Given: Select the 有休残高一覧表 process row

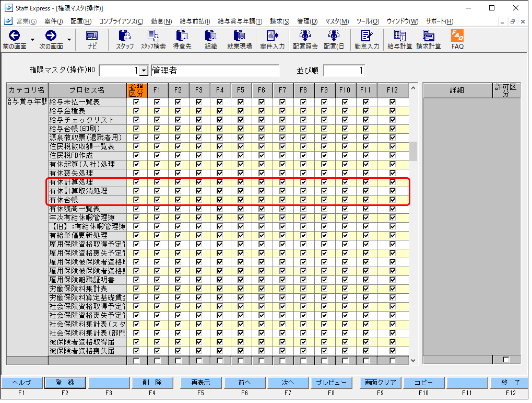Looking at the screenshot, I should tap(87, 209).
